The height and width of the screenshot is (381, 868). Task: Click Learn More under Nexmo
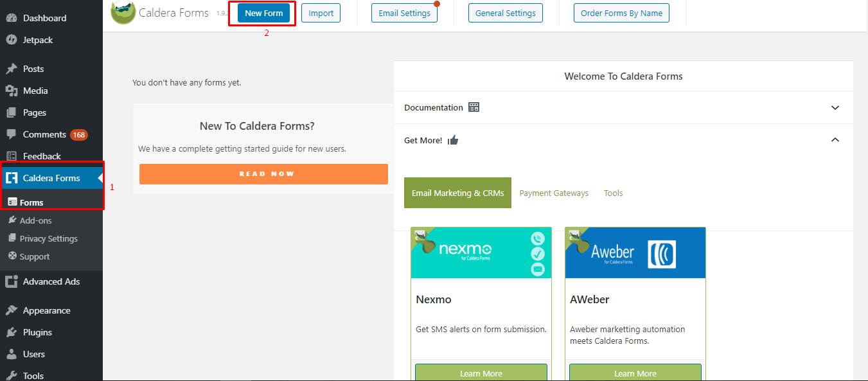point(481,373)
